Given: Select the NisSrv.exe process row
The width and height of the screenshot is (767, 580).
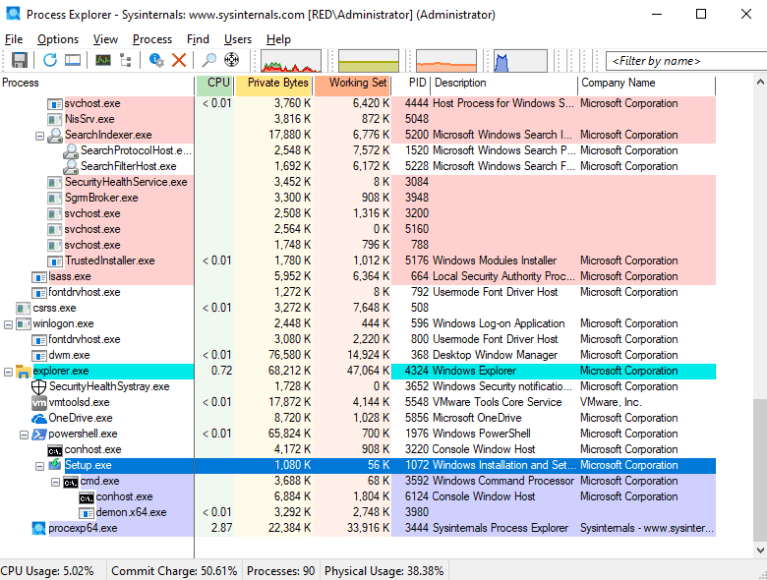Looking at the screenshot, I should click(x=358, y=119).
